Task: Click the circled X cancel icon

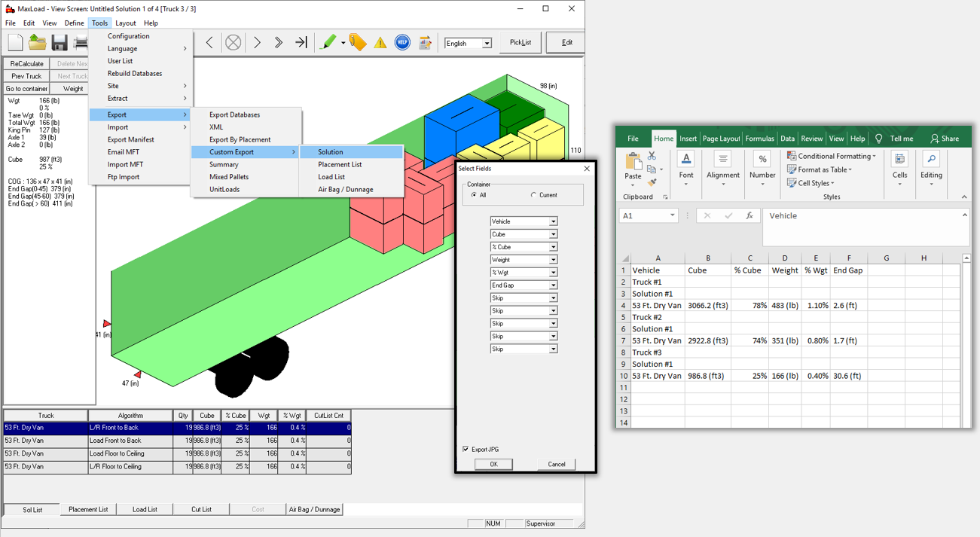Action: click(234, 43)
